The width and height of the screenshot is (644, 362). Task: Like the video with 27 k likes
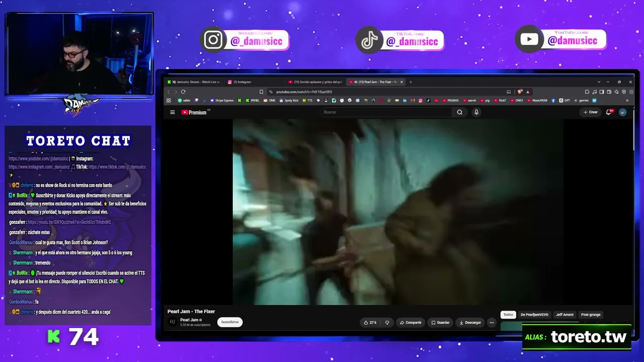click(x=370, y=322)
